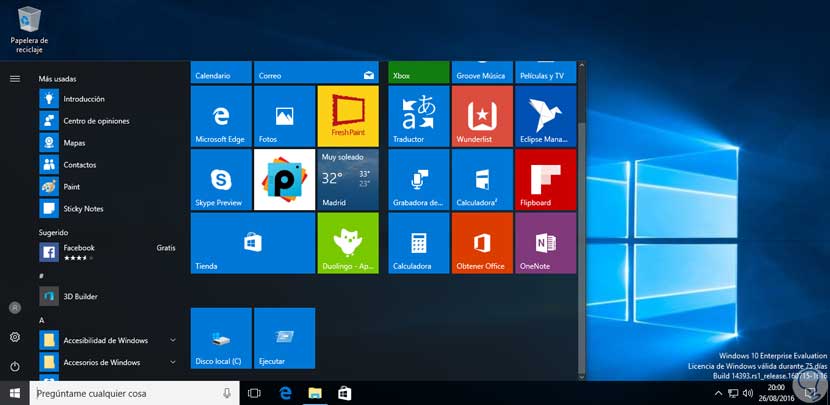Open Contactos from the app list
Image resolution: width=830 pixels, height=405 pixels.
[x=107, y=165]
